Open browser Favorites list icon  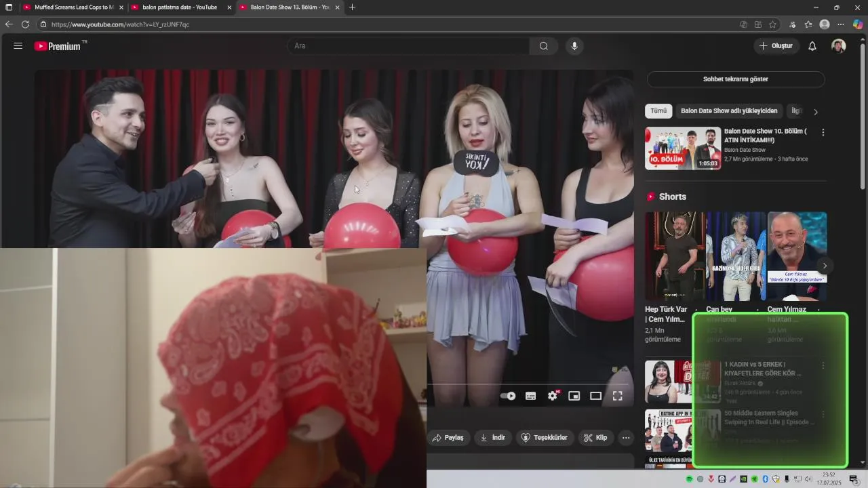808,24
